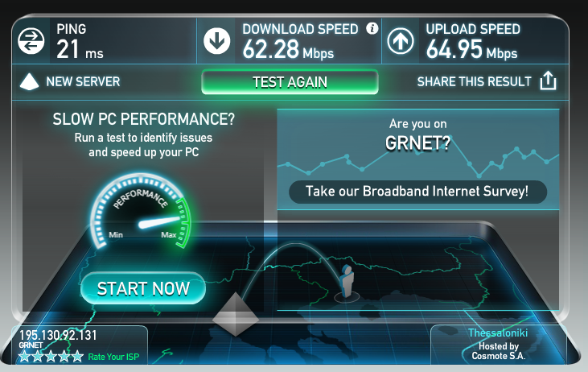Click the IP address 195.130.92.131
Image resolution: width=588 pixels, height=372 pixels.
[58, 335]
